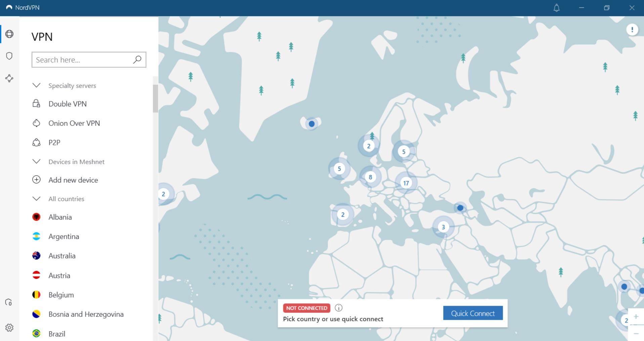Open the 3-server cluster on the map

(x=443, y=227)
